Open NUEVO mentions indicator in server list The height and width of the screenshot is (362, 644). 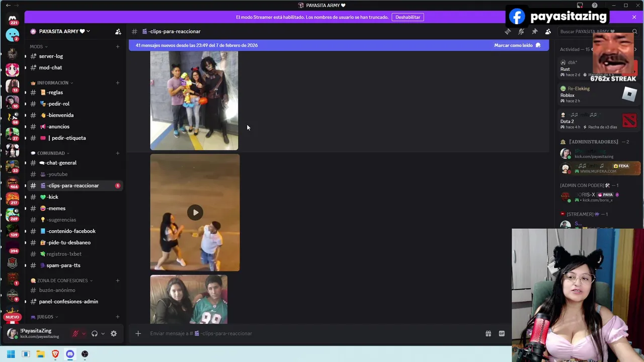tap(13, 317)
